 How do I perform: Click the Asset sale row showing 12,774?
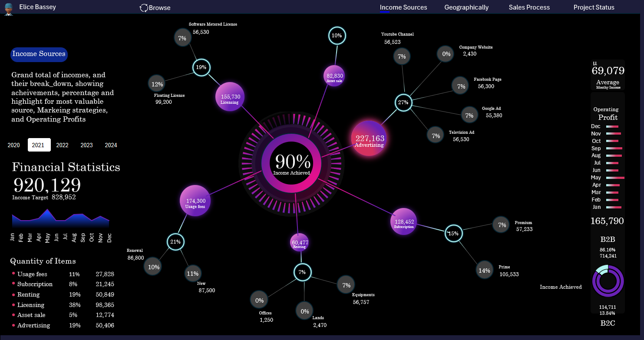63,315
